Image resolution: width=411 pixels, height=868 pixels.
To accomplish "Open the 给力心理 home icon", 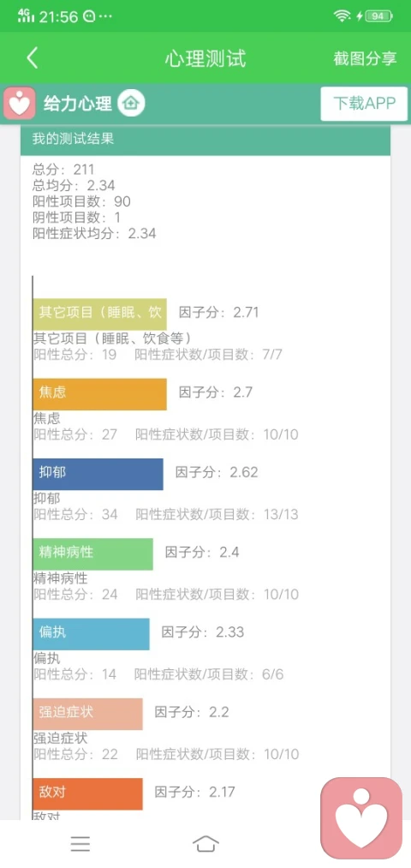I will [x=132, y=103].
